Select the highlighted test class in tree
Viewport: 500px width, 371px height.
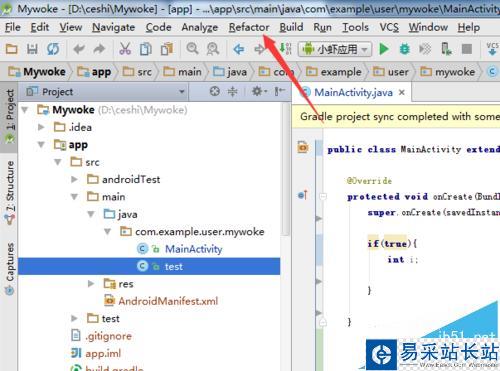click(149, 266)
